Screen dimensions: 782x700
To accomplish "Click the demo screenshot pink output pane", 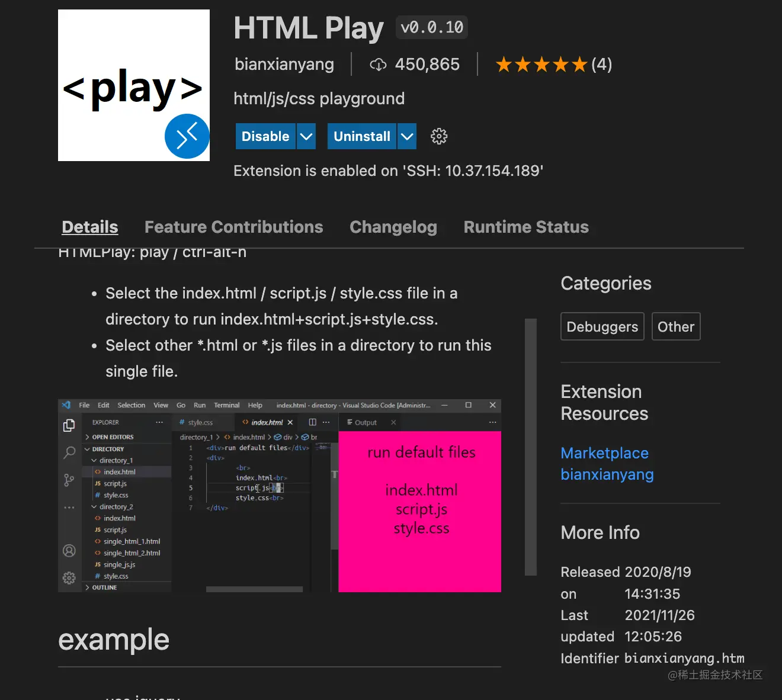I will click(420, 511).
